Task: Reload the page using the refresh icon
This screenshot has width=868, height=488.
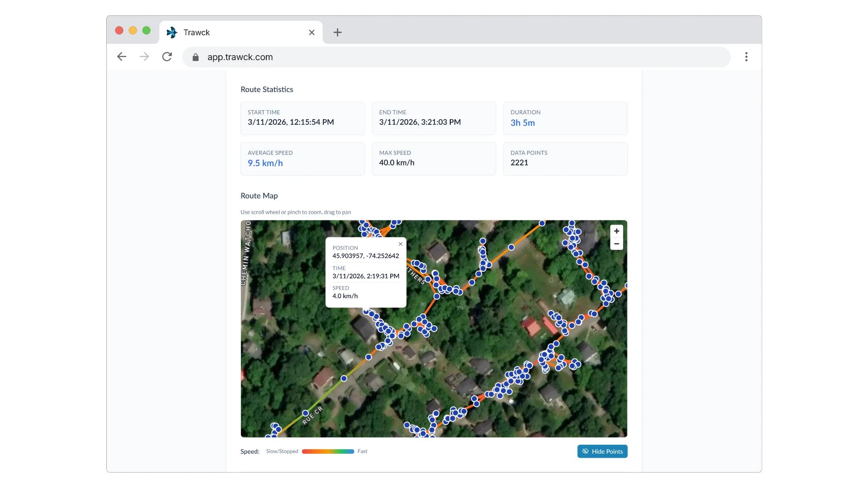Action: coord(167,56)
